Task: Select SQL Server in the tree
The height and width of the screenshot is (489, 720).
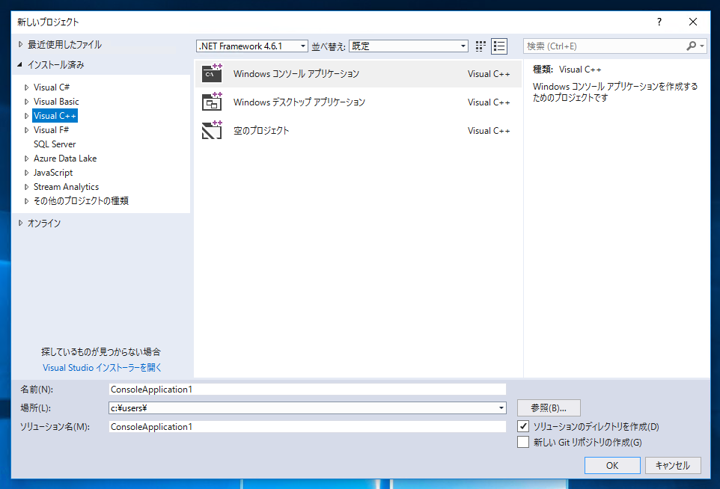Action: [x=54, y=144]
